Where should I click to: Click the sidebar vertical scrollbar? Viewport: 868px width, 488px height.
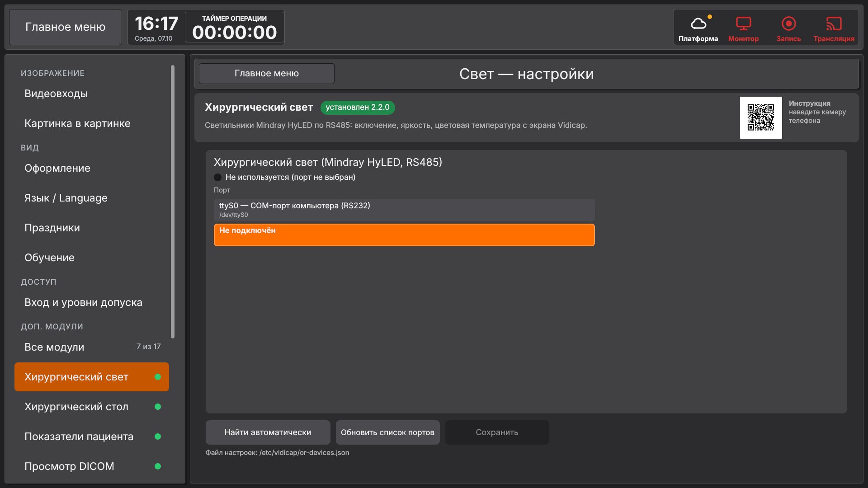[x=173, y=202]
